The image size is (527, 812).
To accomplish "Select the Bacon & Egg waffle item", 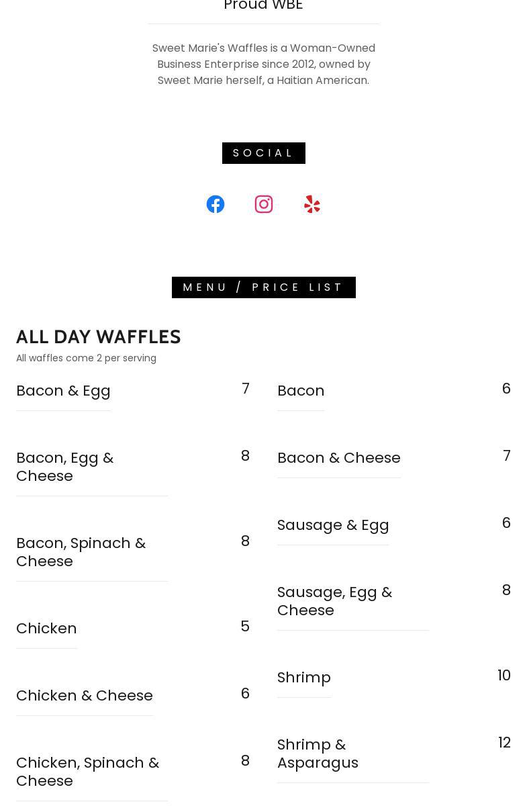I will coord(63,390).
